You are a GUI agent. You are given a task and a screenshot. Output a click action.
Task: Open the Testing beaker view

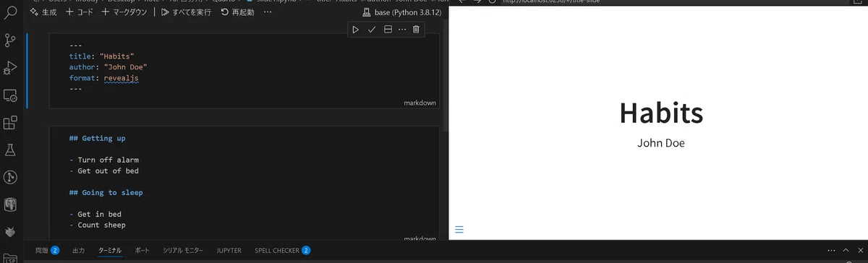pyautogui.click(x=10, y=150)
